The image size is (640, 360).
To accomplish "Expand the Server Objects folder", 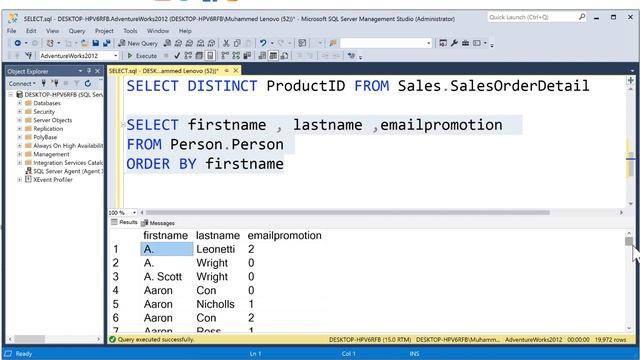I will coord(19,120).
